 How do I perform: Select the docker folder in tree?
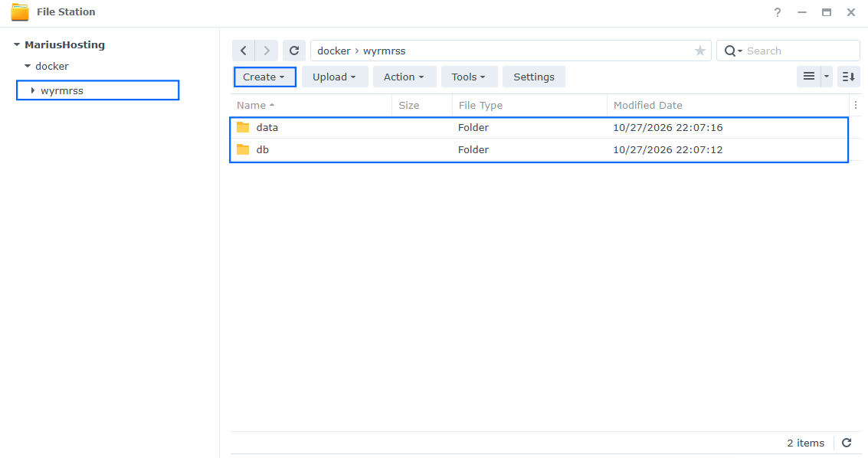pos(52,67)
